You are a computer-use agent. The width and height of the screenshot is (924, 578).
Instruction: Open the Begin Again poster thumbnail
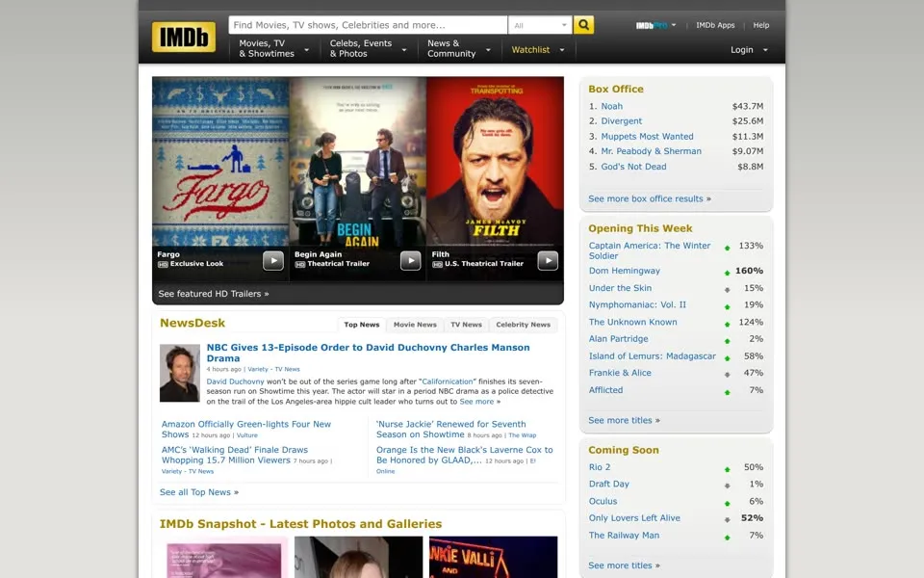pyautogui.click(x=358, y=161)
